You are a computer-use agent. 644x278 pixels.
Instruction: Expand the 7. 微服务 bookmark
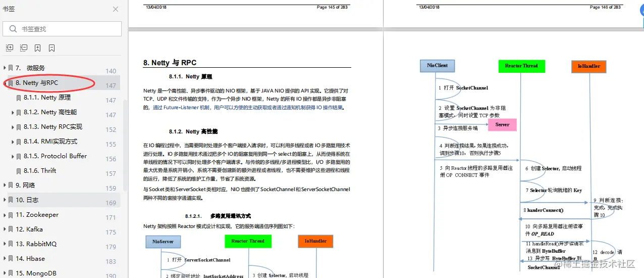[x=5, y=68]
